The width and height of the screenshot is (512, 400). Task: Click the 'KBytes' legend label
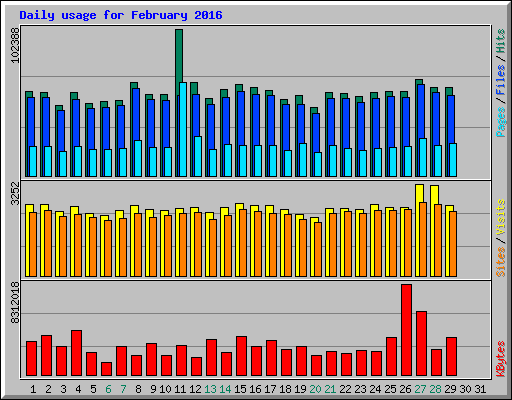[x=501, y=359]
